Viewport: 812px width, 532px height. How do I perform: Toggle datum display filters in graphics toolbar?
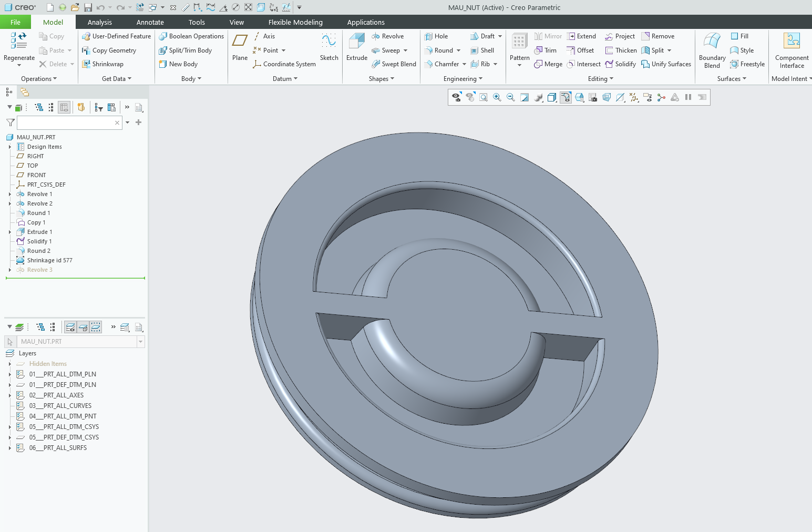[x=634, y=97]
